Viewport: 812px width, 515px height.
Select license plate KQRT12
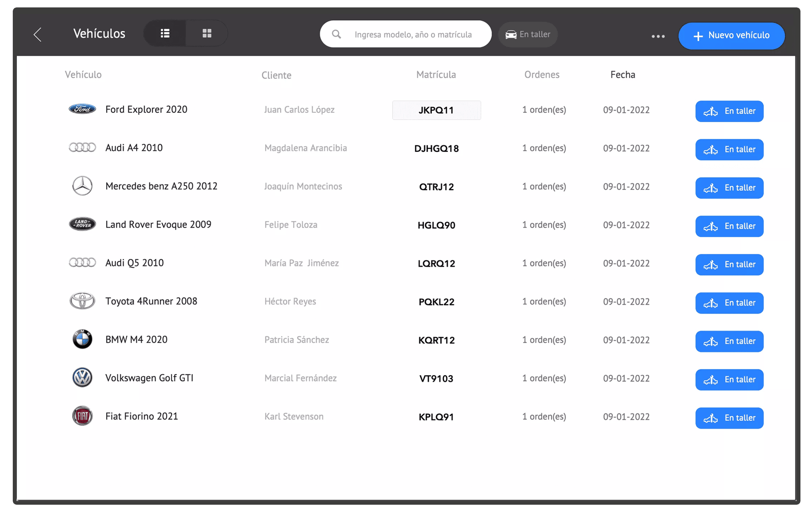click(436, 340)
